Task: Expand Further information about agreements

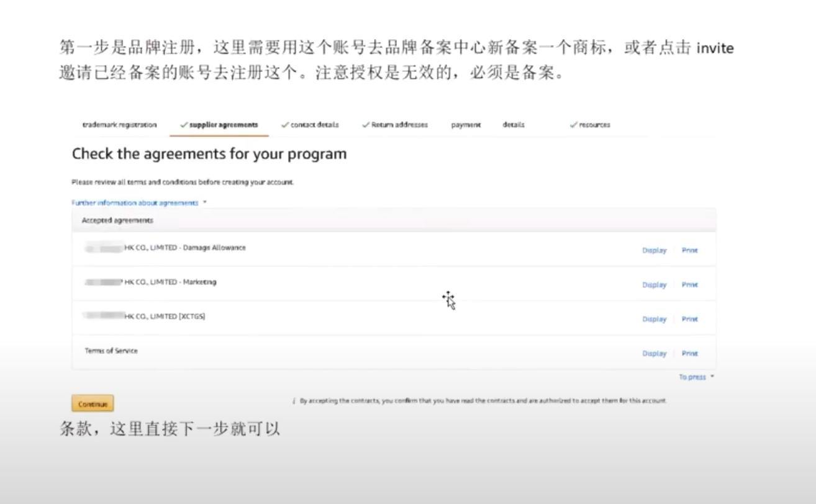Action: coord(136,202)
